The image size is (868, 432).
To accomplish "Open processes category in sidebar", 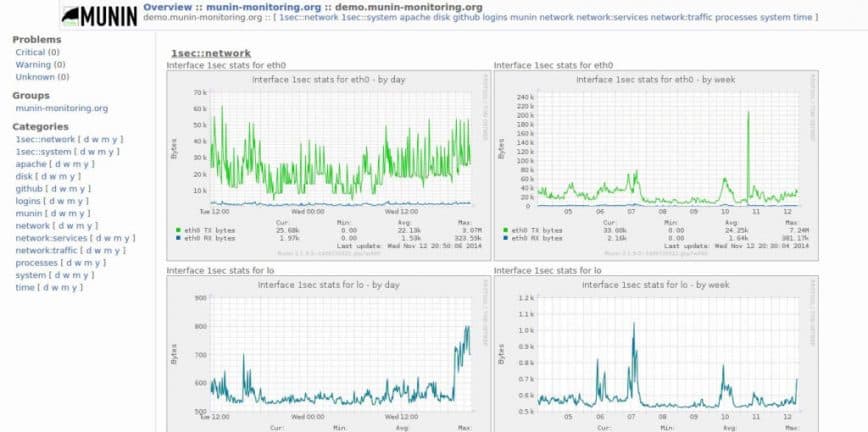I will click(36, 263).
